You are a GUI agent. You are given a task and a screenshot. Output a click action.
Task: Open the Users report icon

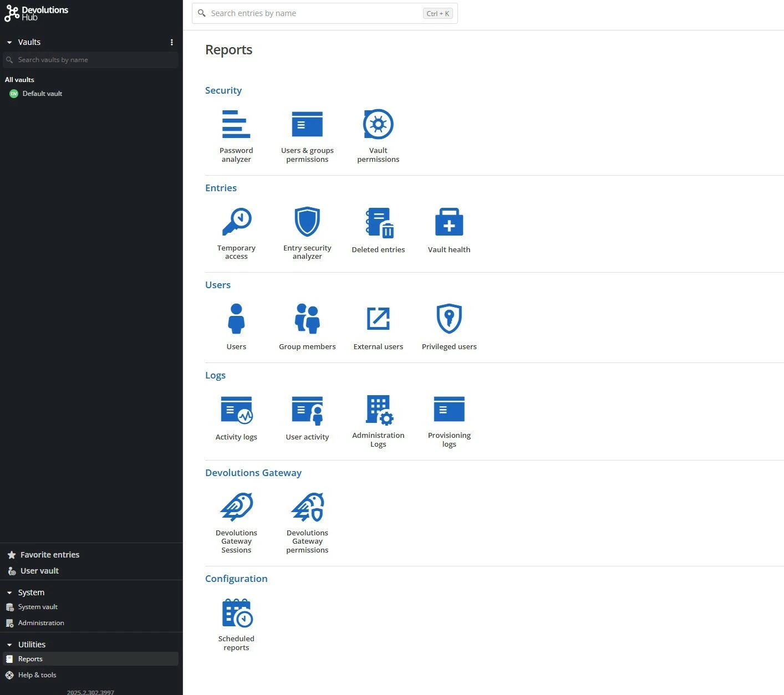tap(236, 327)
